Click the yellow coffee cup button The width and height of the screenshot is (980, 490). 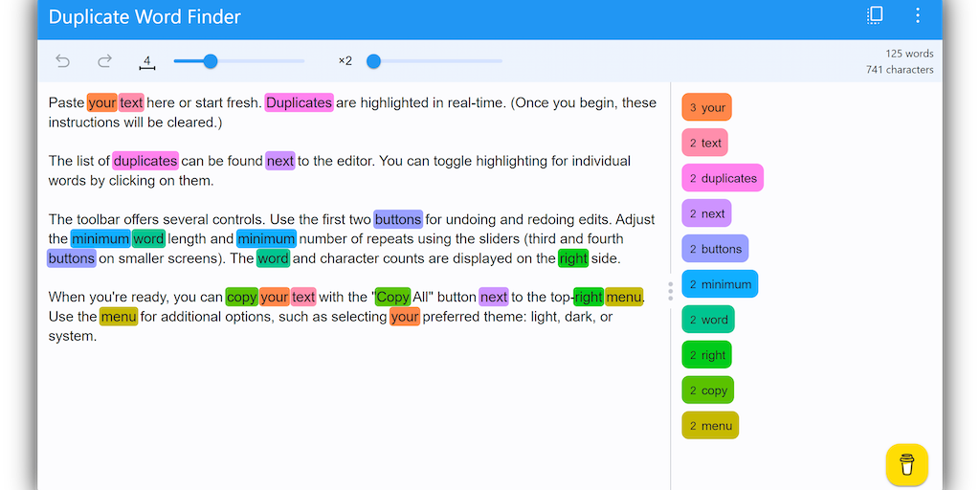pyautogui.click(x=906, y=464)
